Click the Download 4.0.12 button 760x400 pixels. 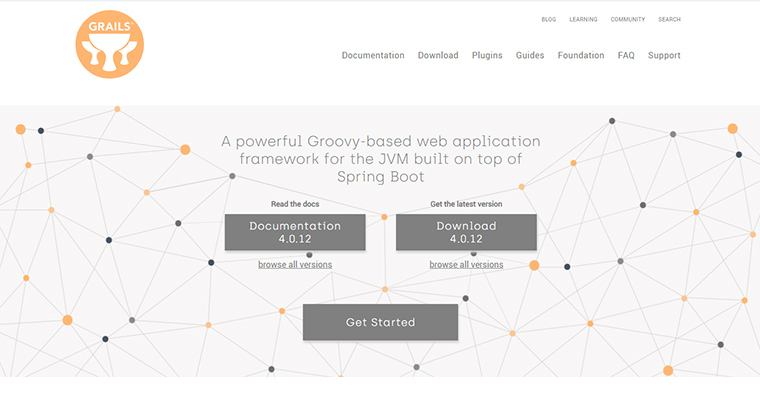(x=466, y=232)
